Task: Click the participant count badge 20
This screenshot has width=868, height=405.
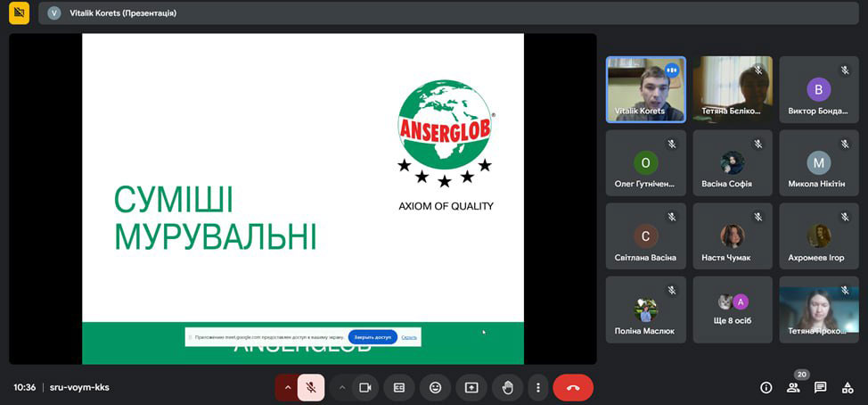Action: click(801, 375)
